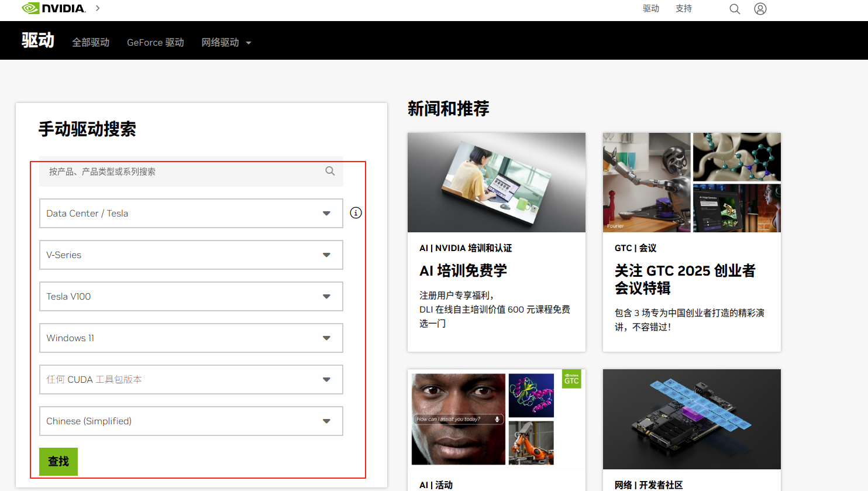Click the 包含 3 场专为中国创业者 description text
This screenshot has height=491, width=868.
click(690, 320)
